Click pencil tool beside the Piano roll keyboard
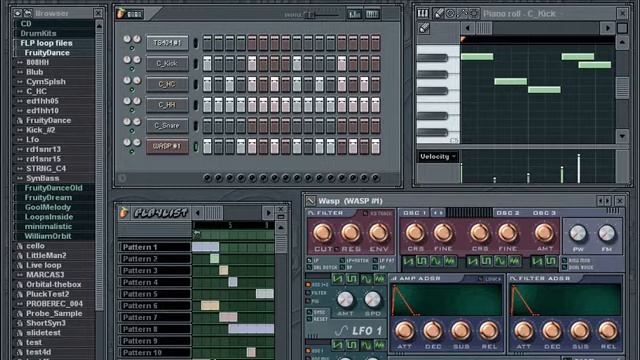This screenshot has height=360, width=640. (424, 28)
